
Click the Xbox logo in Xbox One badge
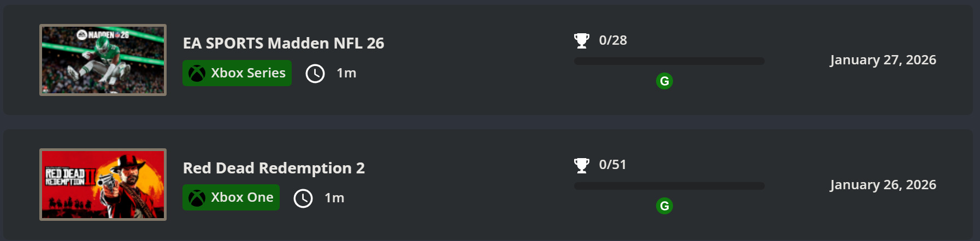point(197,197)
